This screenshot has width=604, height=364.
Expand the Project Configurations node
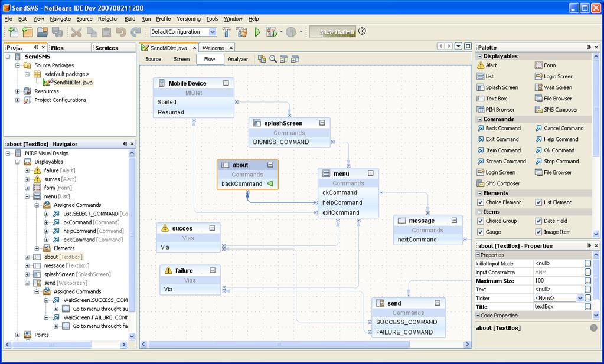click(18, 100)
